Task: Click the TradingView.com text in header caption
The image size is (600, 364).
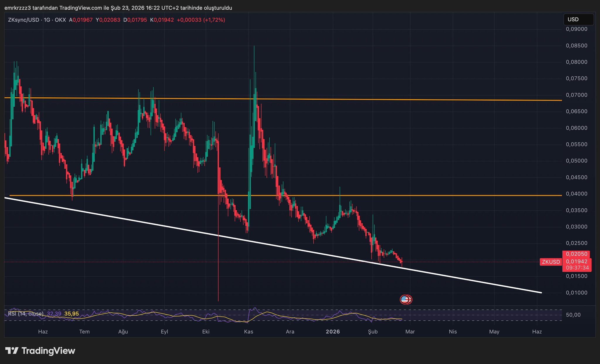Action: [81, 8]
